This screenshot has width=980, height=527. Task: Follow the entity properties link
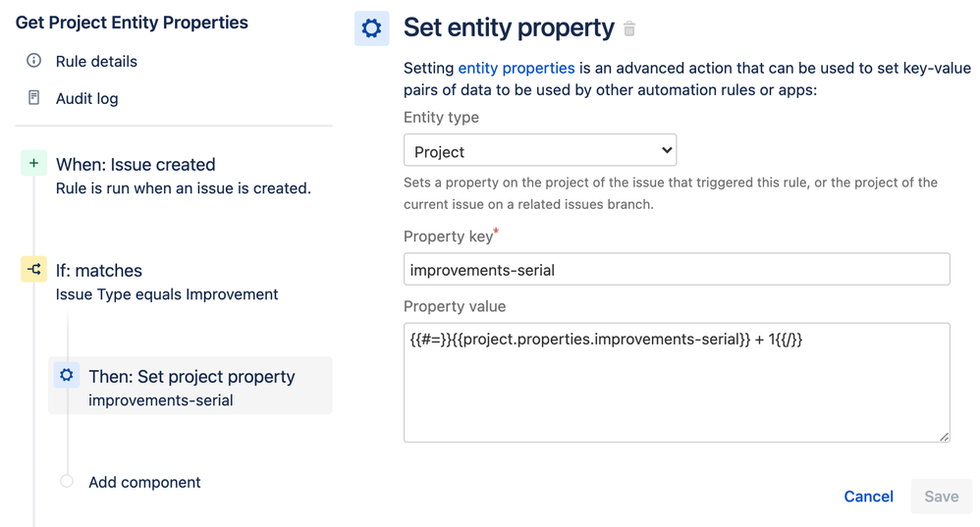516,69
